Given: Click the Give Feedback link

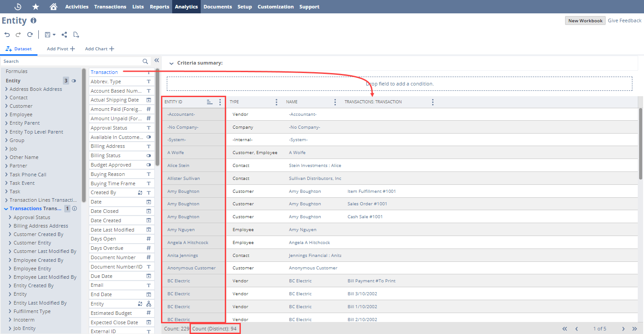Looking at the screenshot, I should pos(624,20).
